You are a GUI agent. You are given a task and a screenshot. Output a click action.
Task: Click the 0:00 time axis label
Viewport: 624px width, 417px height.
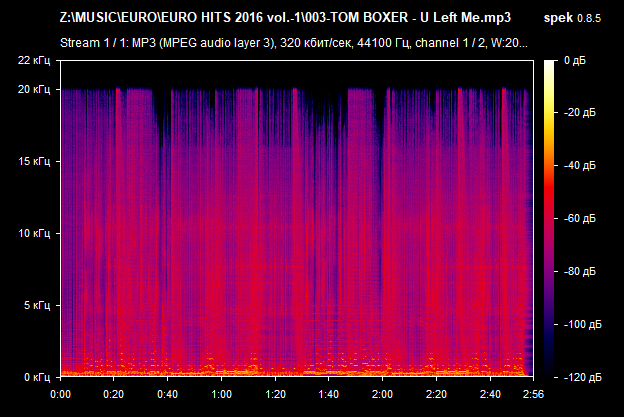coord(60,394)
